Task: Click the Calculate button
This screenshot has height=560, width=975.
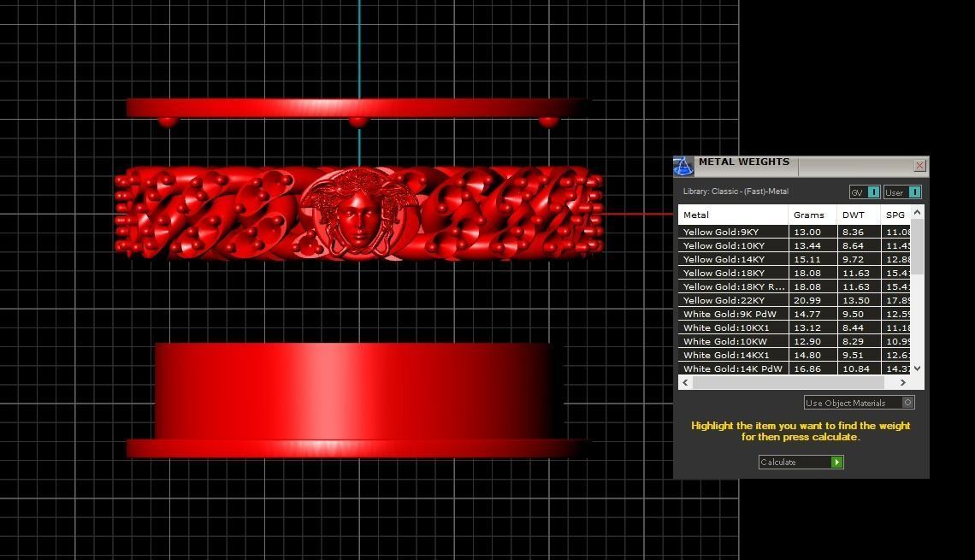Action: click(801, 462)
